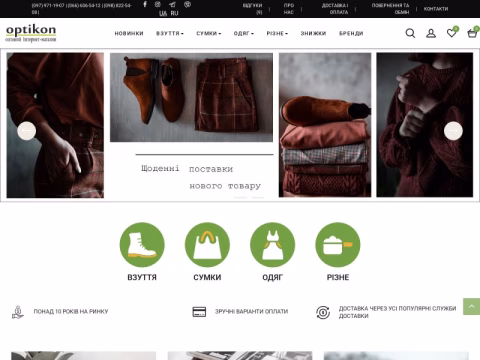
Task: Click the optikon logo
Action: click(x=31, y=33)
